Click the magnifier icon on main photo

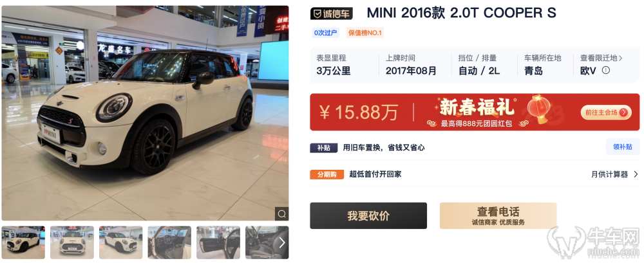(x=282, y=213)
